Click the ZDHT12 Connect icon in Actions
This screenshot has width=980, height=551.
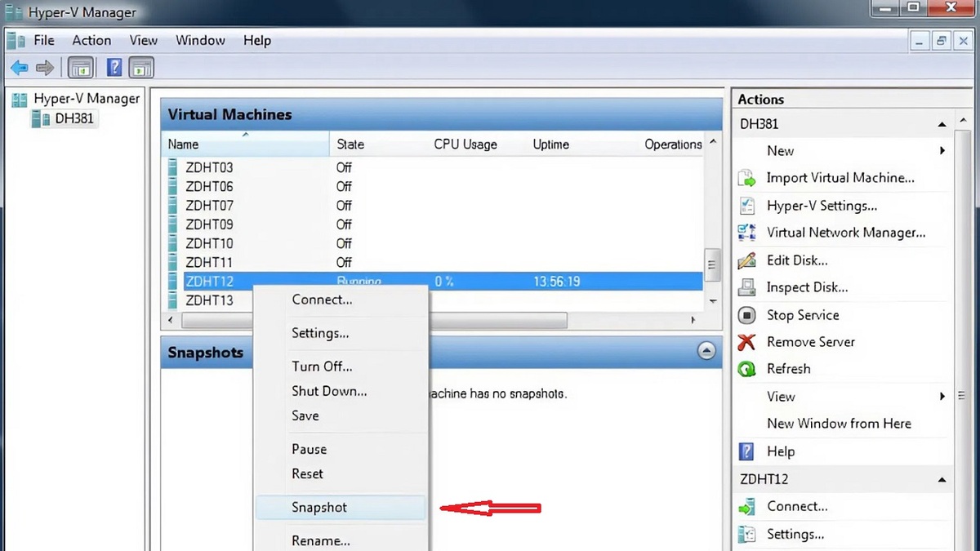[746, 507]
